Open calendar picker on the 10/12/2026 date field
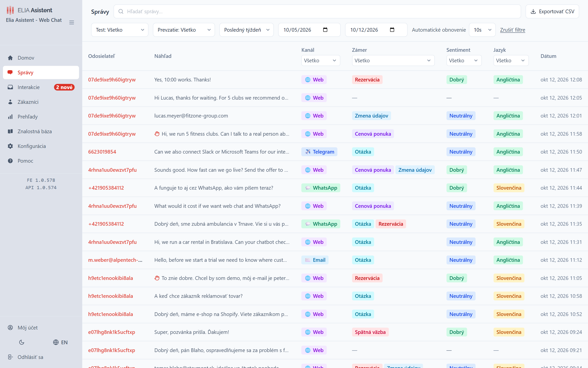 pos(392,30)
